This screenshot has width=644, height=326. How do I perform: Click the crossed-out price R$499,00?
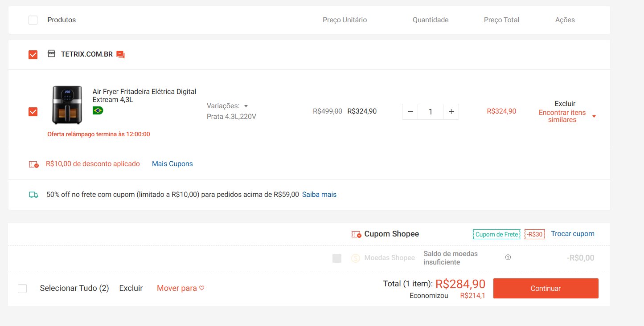(328, 111)
